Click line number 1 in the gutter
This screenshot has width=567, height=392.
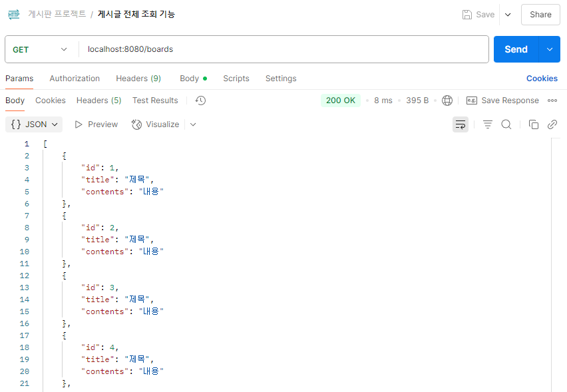(27, 144)
